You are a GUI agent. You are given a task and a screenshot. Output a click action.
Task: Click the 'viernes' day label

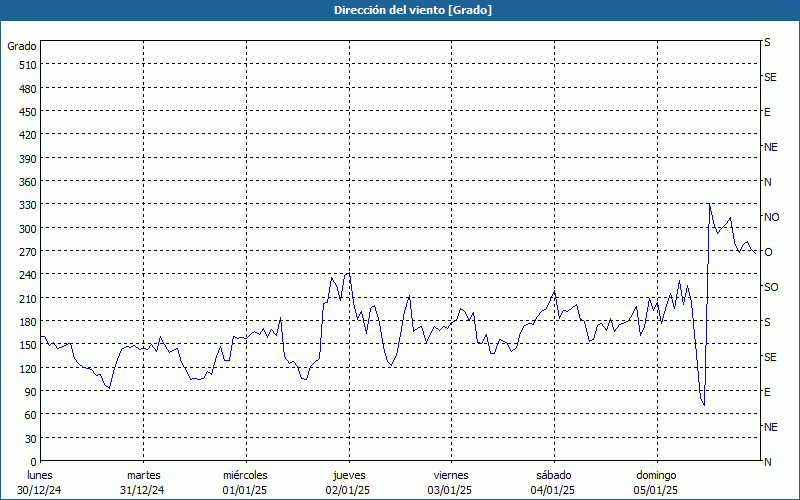pyautogui.click(x=451, y=475)
